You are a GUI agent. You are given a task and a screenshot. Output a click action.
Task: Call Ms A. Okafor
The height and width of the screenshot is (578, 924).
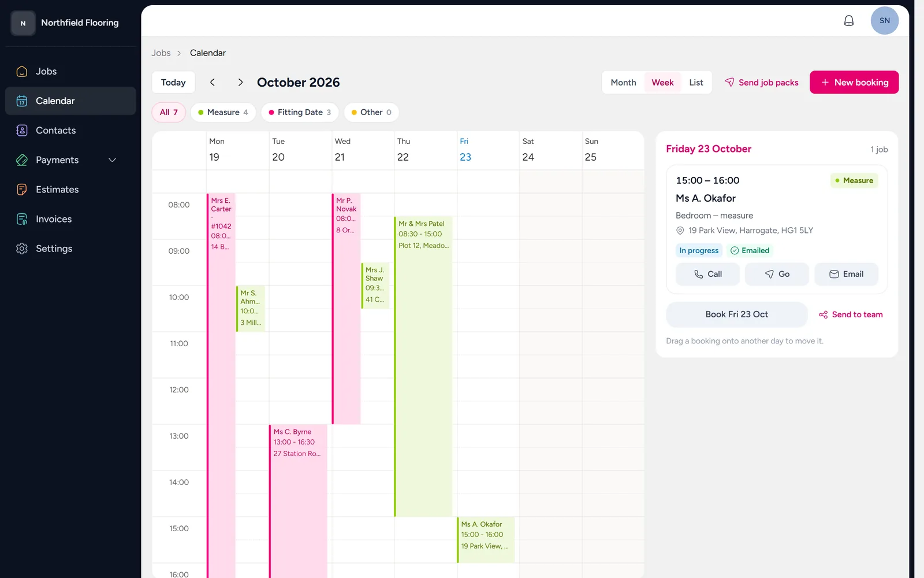coord(707,274)
